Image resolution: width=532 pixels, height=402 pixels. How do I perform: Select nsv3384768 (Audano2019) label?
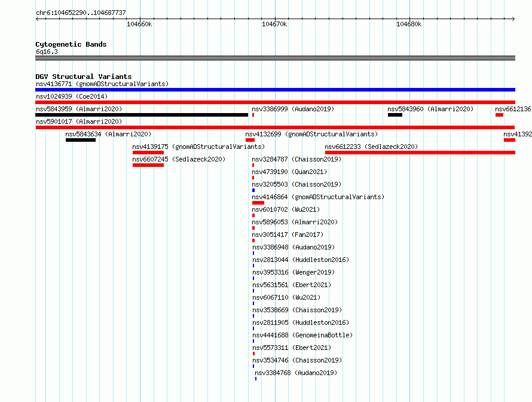296,373
